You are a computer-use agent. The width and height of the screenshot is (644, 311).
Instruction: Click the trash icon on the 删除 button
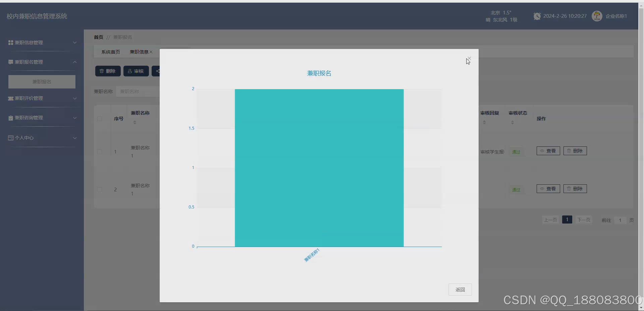tap(102, 71)
